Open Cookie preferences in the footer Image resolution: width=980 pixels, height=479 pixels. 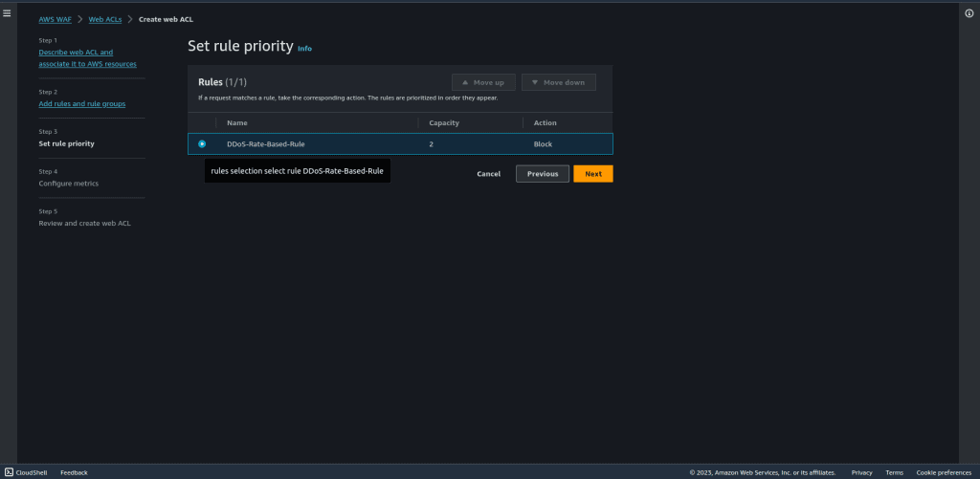pyautogui.click(x=944, y=472)
